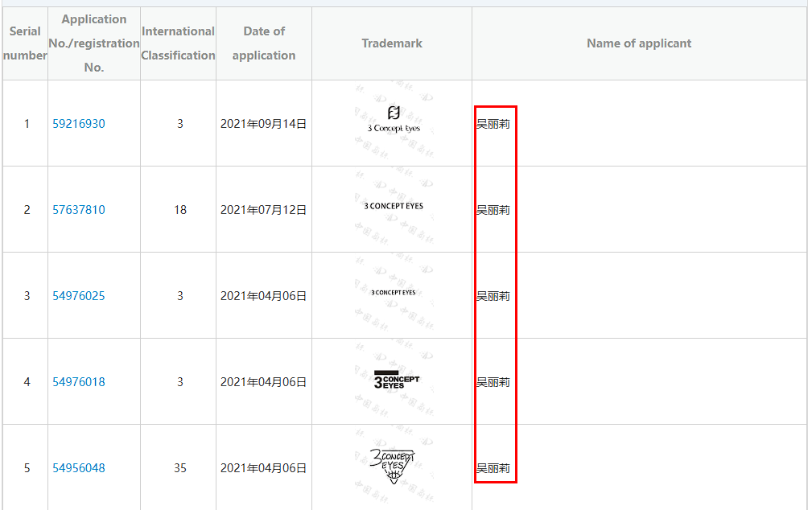Image resolution: width=812 pixels, height=510 pixels.
Task: Open application number 54956048 link
Action: pos(79,468)
